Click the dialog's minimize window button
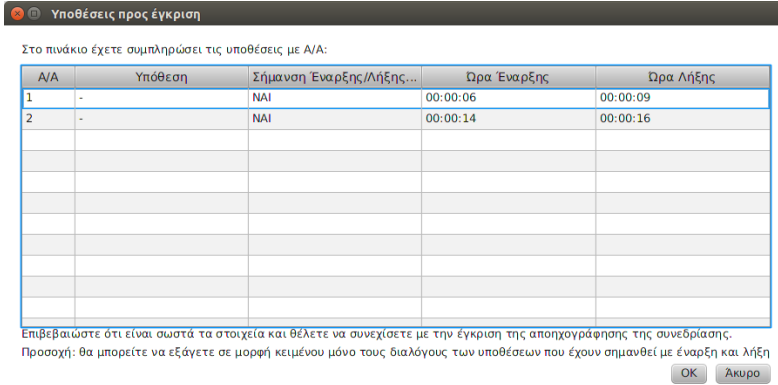The height and width of the screenshot is (385, 778). click(33, 14)
